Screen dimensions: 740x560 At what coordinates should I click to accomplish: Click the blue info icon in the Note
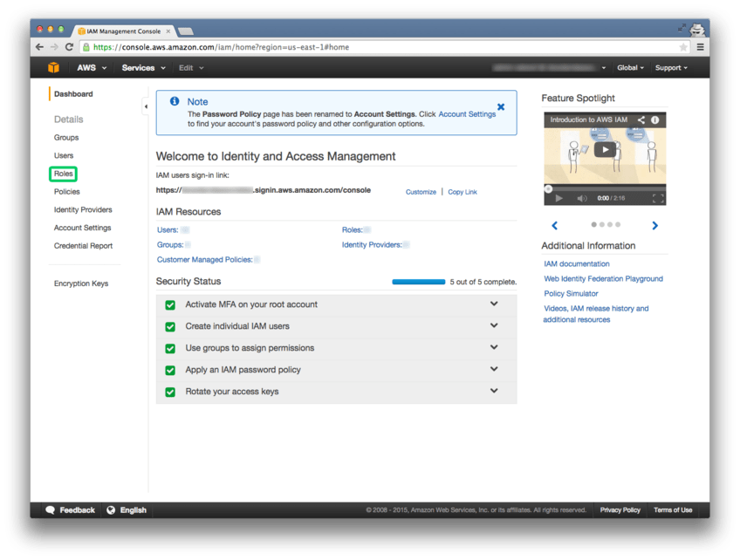(175, 101)
